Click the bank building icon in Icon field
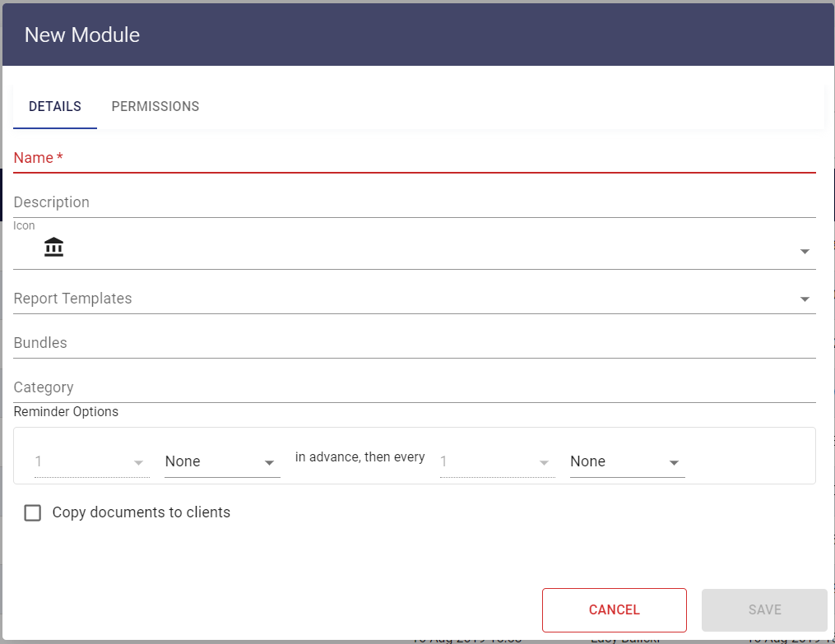The width and height of the screenshot is (835, 644). click(54, 247)
